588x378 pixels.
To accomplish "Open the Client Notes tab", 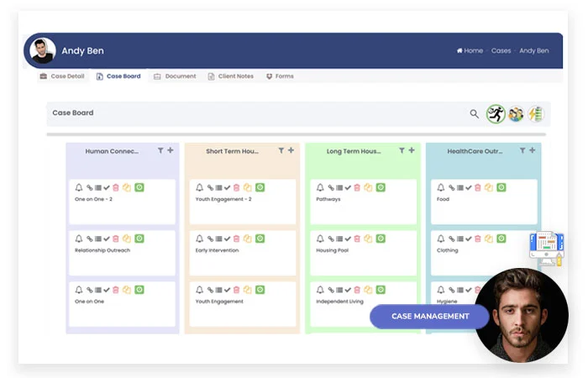I will click(x=231, y=76).
